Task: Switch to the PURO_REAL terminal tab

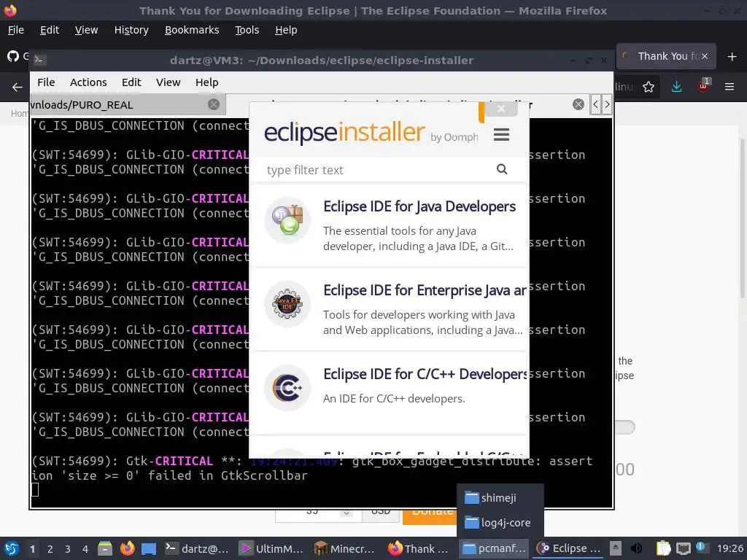Action: pos(119,105)
